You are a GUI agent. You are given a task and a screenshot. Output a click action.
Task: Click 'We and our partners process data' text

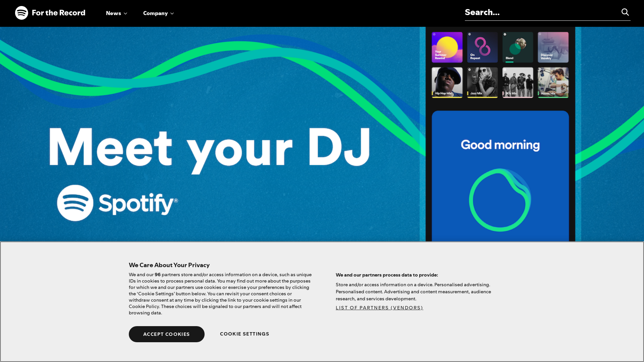coord(387,275)
